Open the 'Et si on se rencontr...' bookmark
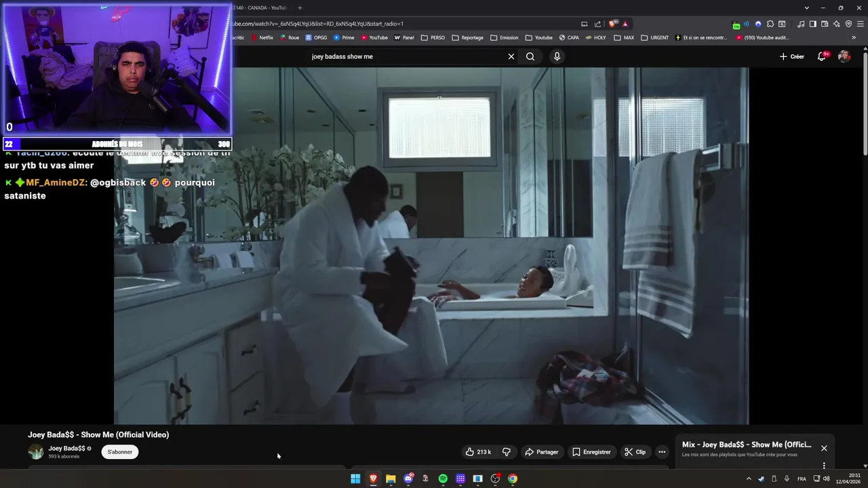Viewport: 868px width, 488px height. click(x=701, y=37)
